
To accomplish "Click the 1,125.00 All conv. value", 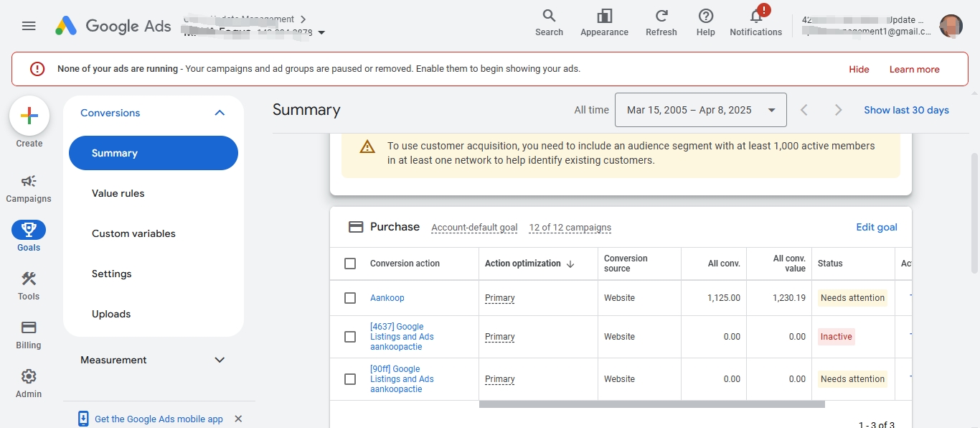I will tap(724, 298).
